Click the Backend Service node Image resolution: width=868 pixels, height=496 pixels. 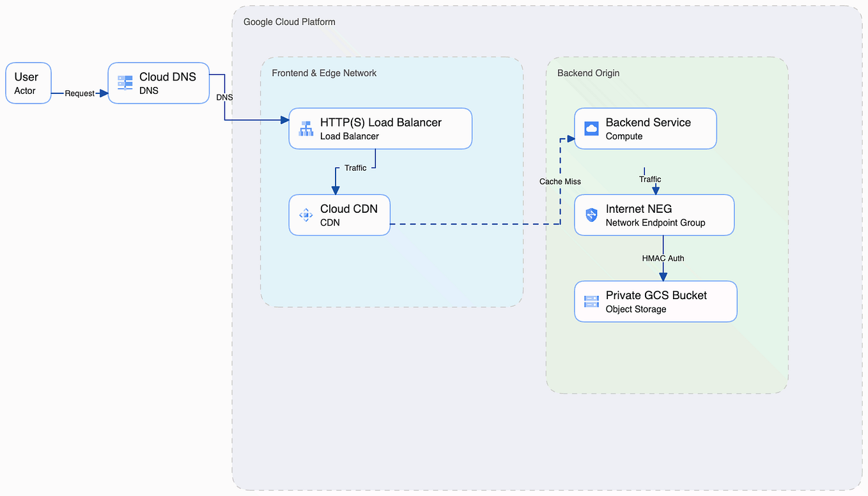[645, 128]
